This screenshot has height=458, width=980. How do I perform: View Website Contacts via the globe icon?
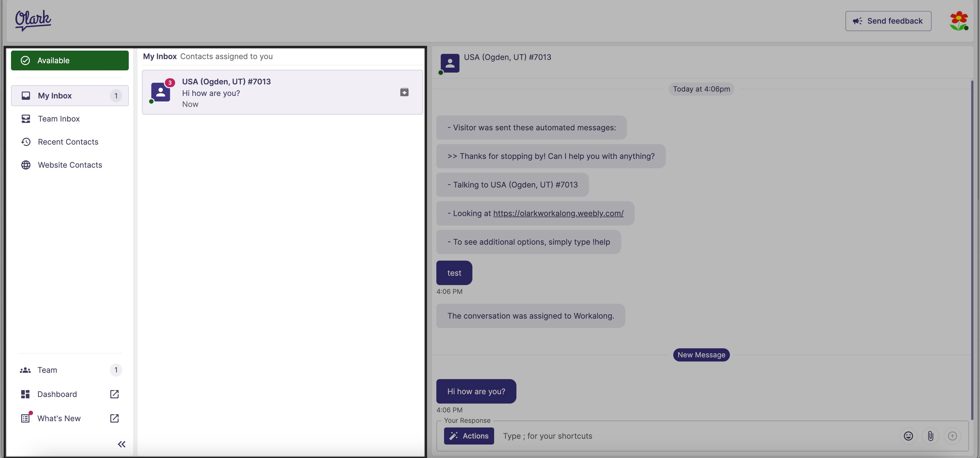pyautogui.click(x=70, y=165)
